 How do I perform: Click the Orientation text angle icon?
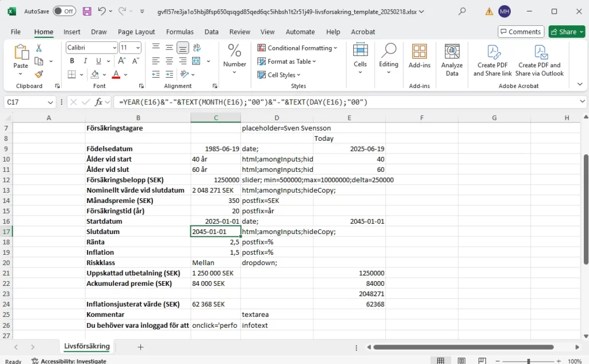(184, 74)
